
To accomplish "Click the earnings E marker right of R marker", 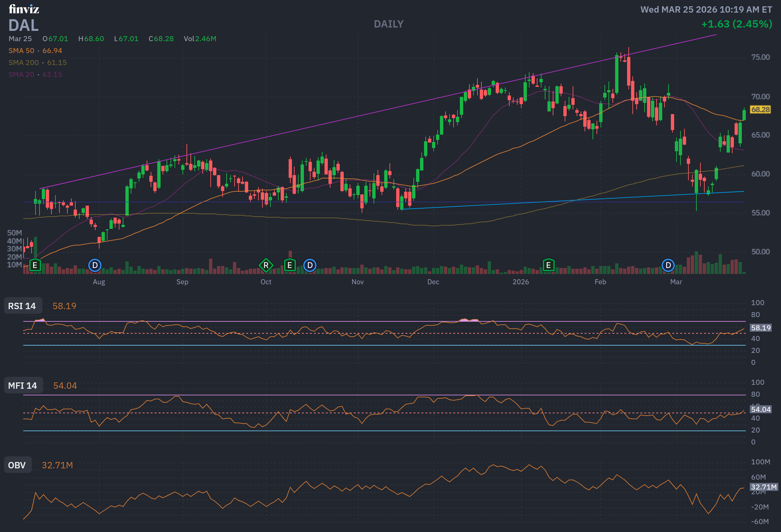I will pyautogui.click(x=290, y=265).
